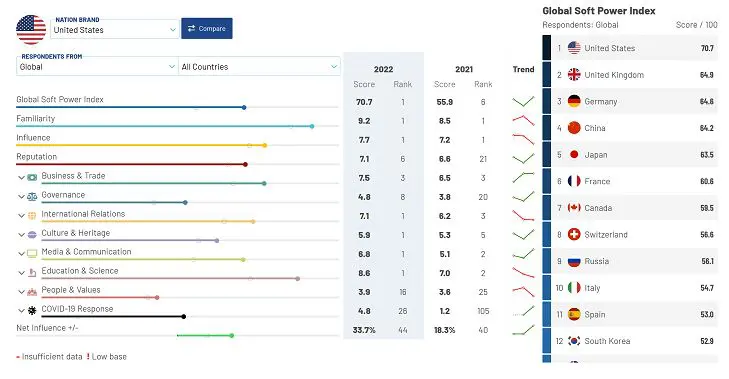The width and height of the screenshot is (729, 379).
Task: Click the Global Soft Power Index trend sparkline
Action: pos(524,101)
